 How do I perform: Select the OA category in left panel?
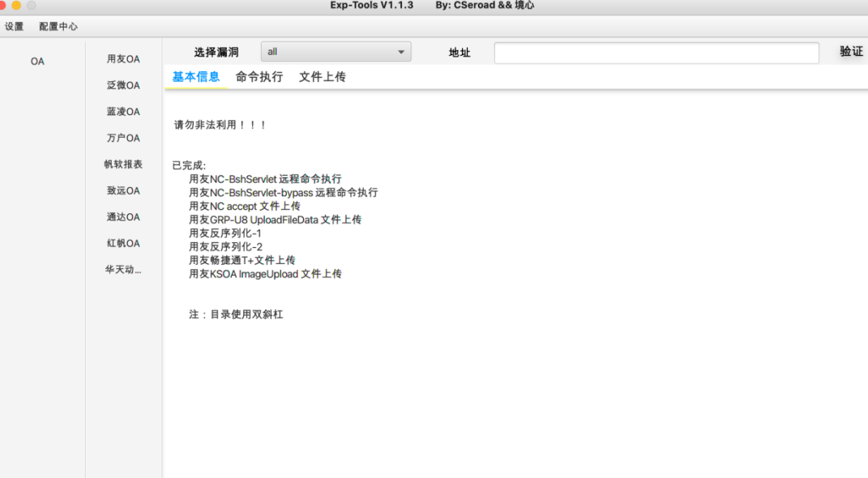click(x=37, y=62)
